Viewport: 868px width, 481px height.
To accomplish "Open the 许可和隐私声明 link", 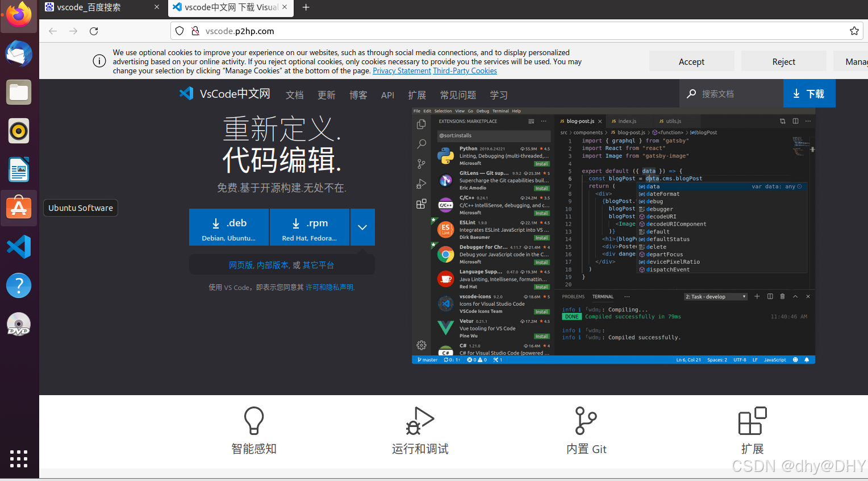I will click(x=329, y=287).
